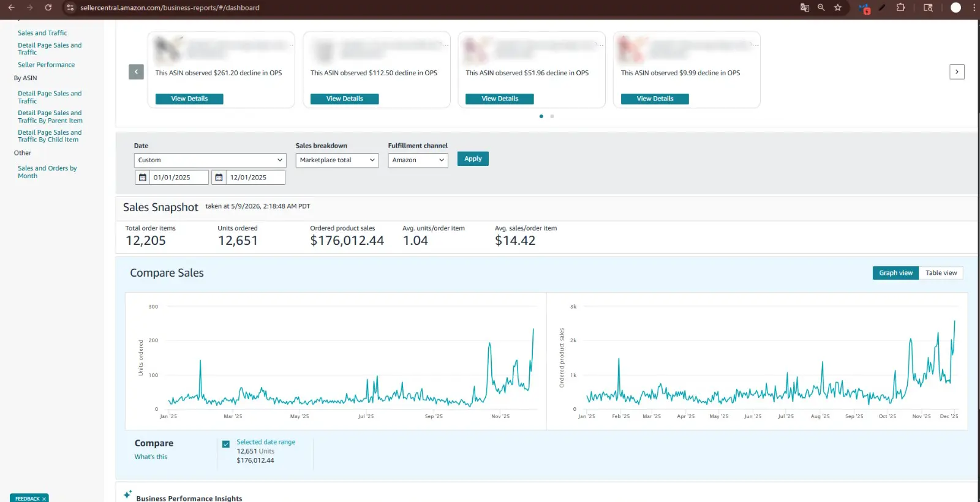Open Sales breakdown Marketplace total dropdown
The height and width of the screenshot is (502, 980).
tap(337, 160)
